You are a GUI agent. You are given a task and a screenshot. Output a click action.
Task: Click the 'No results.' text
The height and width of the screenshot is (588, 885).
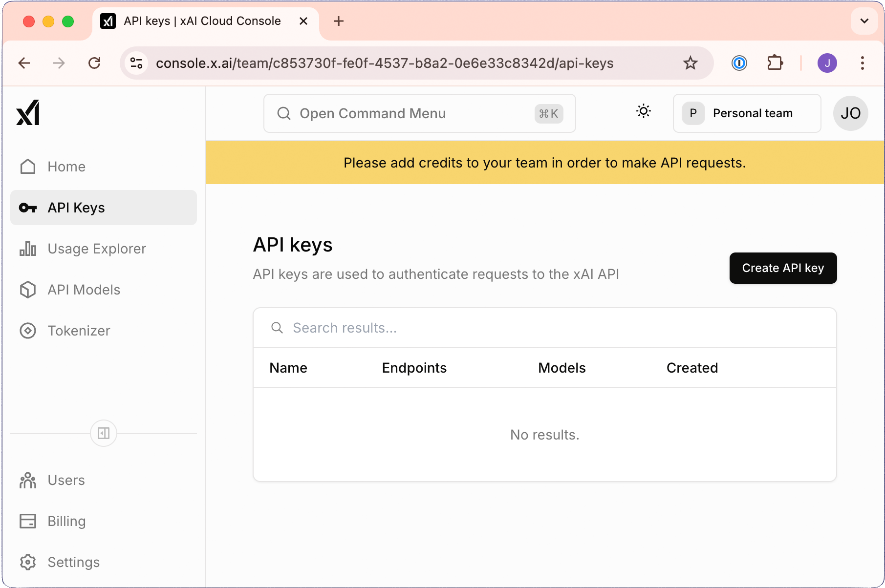[544, 435]
